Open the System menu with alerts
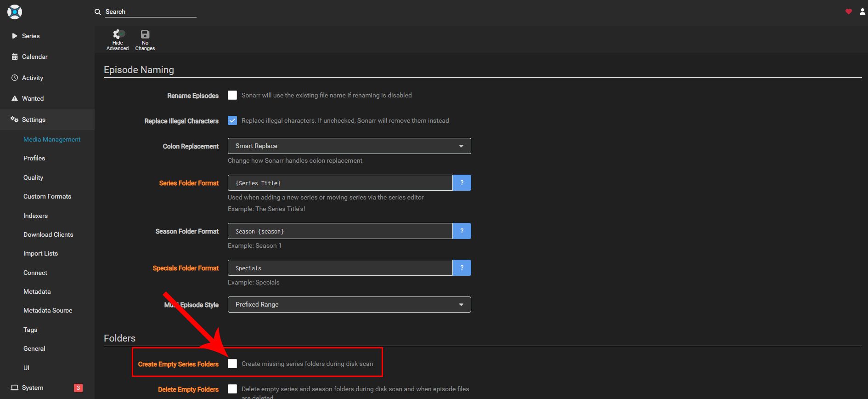The width and height of the screenshot is (868, 399). (x=33, y=388)
